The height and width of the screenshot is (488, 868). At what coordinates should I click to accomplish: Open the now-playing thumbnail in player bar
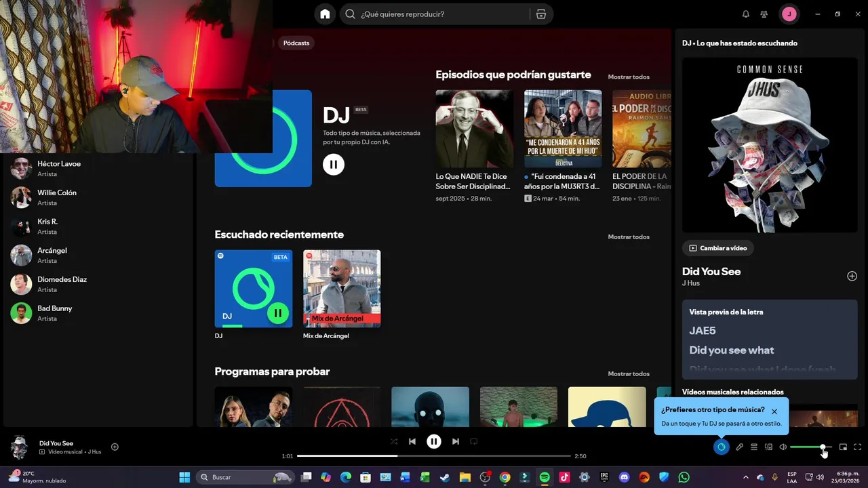[x=20, y=447]
